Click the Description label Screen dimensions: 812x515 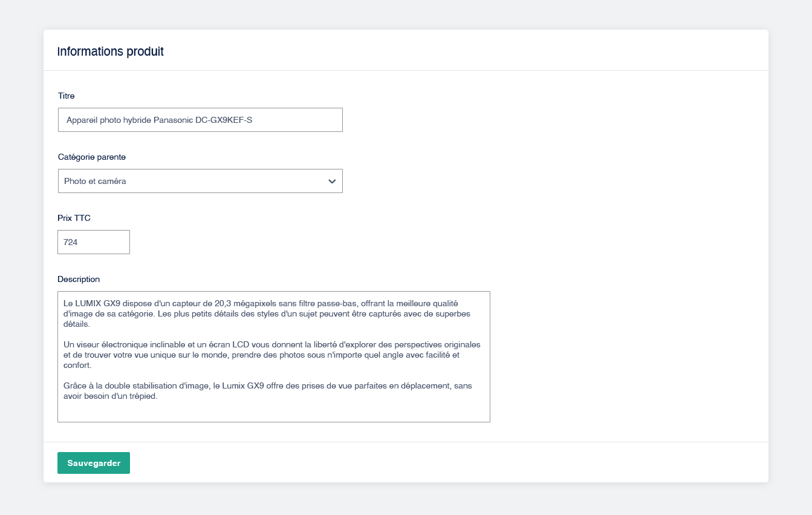click(x=79, y=279)
